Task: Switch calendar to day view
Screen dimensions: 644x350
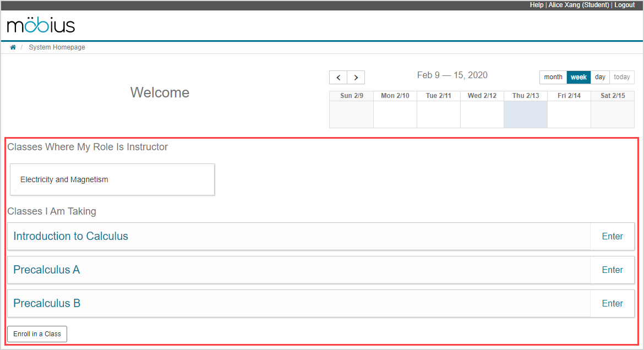Action: point(600,77)
